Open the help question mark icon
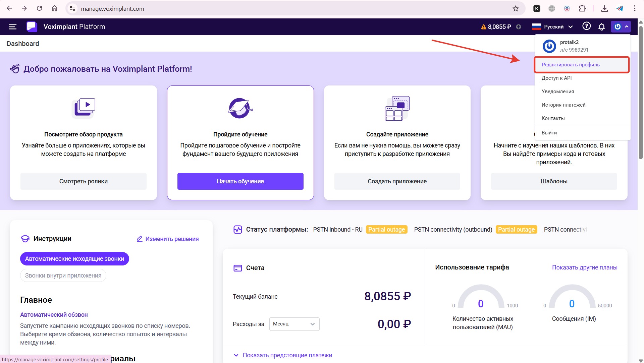Image resolution: width=644 pixels, height=363 pixels. 586,26
